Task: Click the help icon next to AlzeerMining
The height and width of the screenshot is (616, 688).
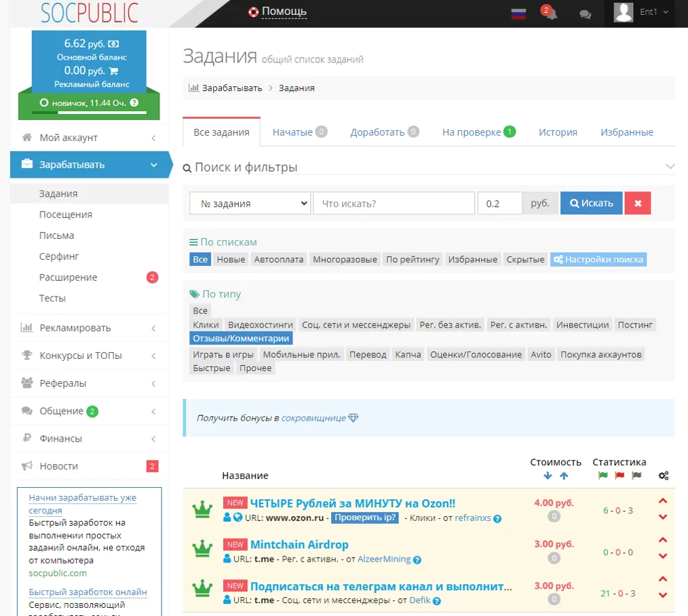Action: pyautogui.click(x=417, y=560)
